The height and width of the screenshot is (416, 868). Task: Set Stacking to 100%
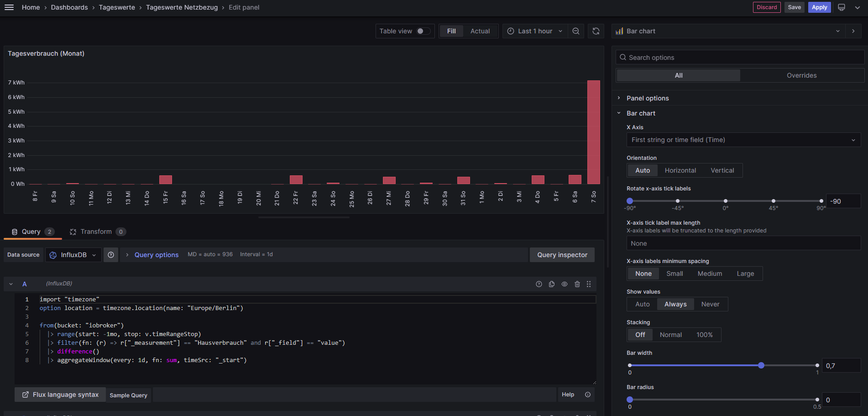(x=704, y=335)
